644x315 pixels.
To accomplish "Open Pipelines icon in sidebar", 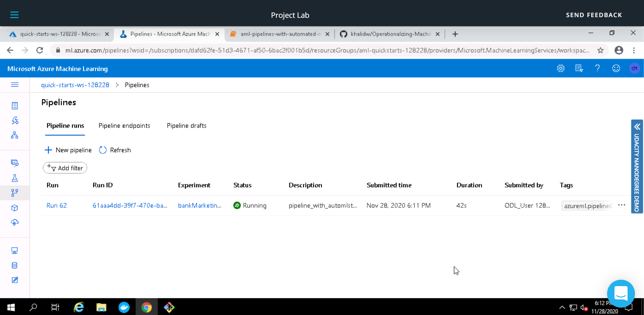I will click(x=15, y=193).
